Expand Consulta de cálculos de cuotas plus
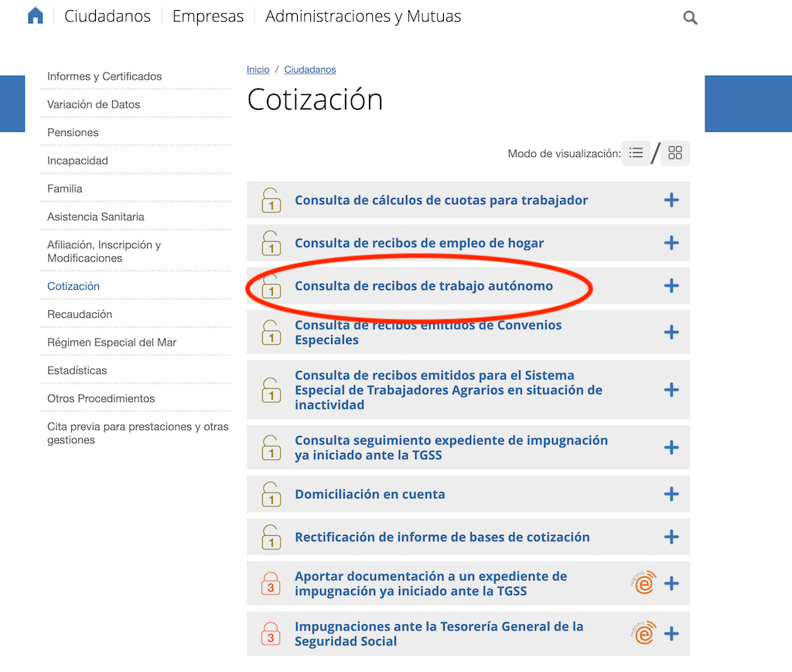 (x=671, y=200)
